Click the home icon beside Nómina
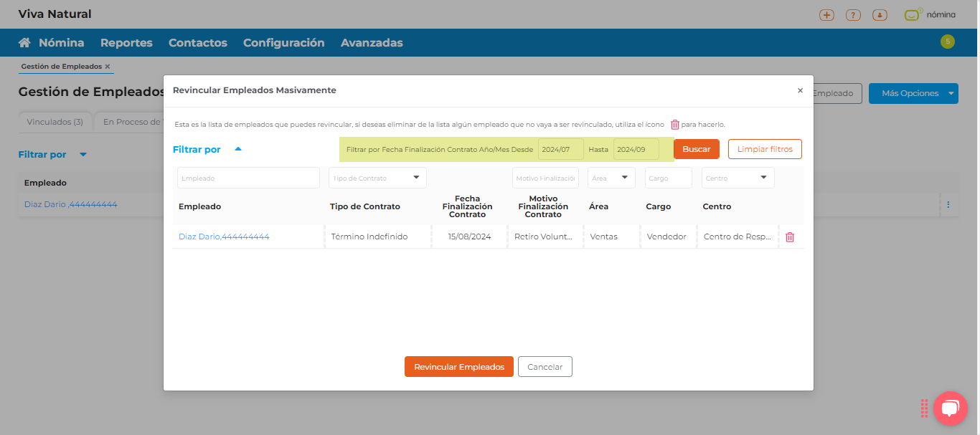 [24, 43]
